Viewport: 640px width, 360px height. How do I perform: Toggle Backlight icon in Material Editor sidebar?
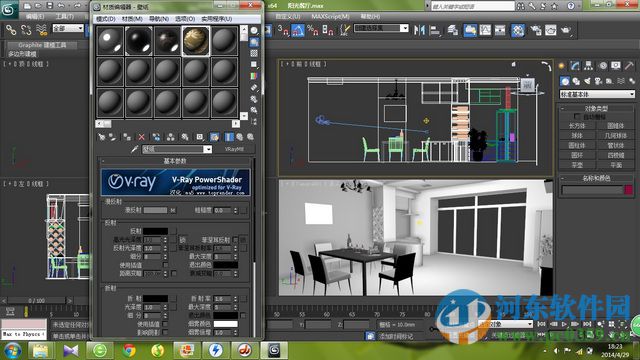point(254,42)
